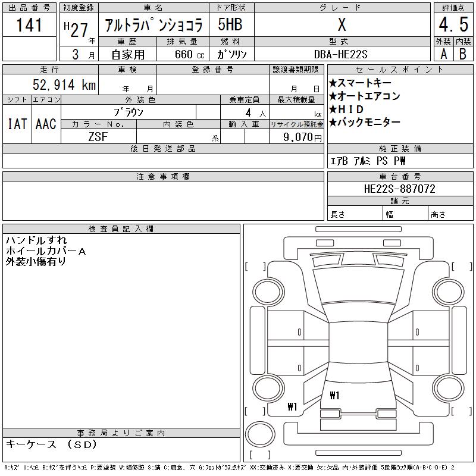Select the air conditioner value AAC
Screen dimensions: 476x476
[46, 124]
